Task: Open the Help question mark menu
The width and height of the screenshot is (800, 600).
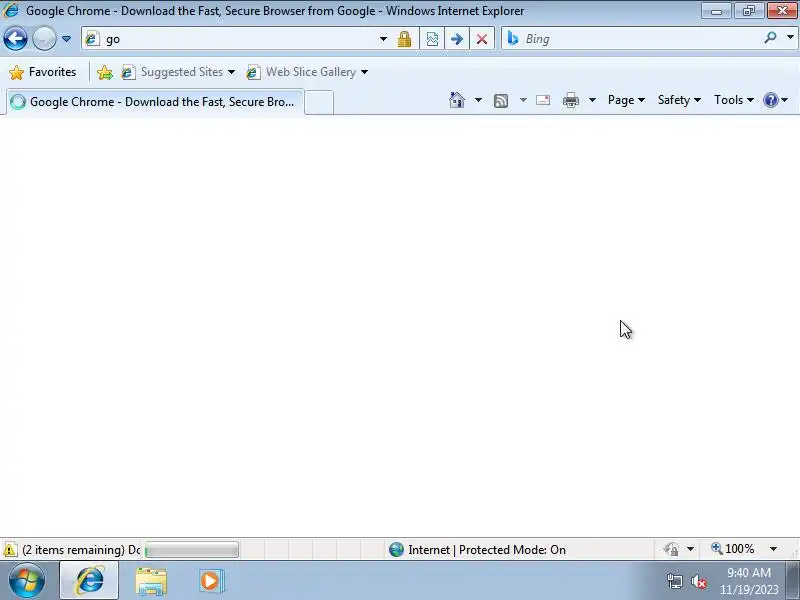Action: pos(775,100)
